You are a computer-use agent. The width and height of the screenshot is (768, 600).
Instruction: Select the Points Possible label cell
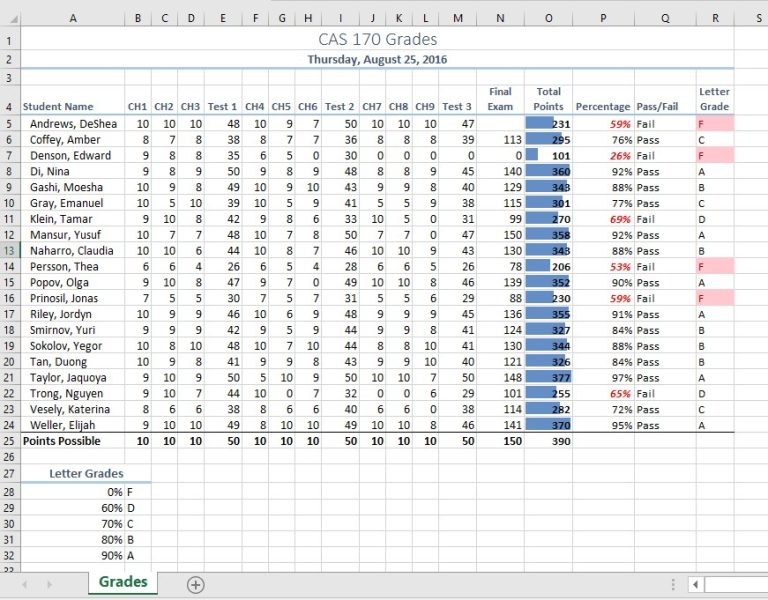click(x=72, y=441)
